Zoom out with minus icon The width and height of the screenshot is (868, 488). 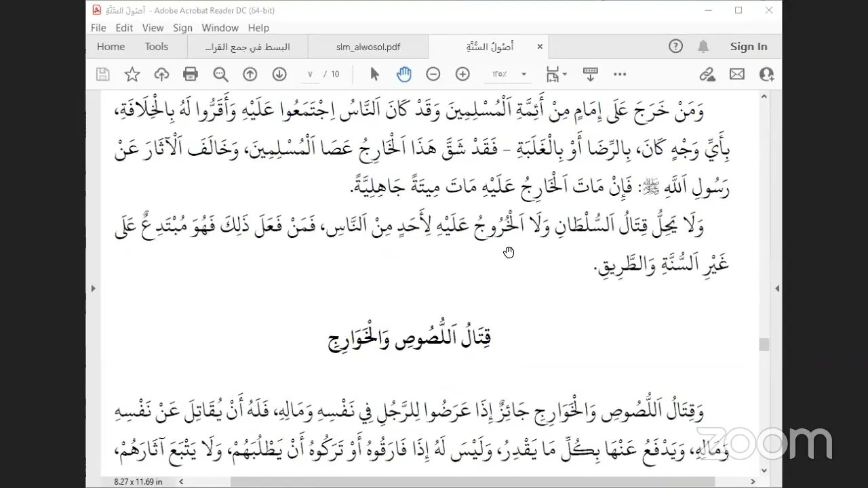433,75
